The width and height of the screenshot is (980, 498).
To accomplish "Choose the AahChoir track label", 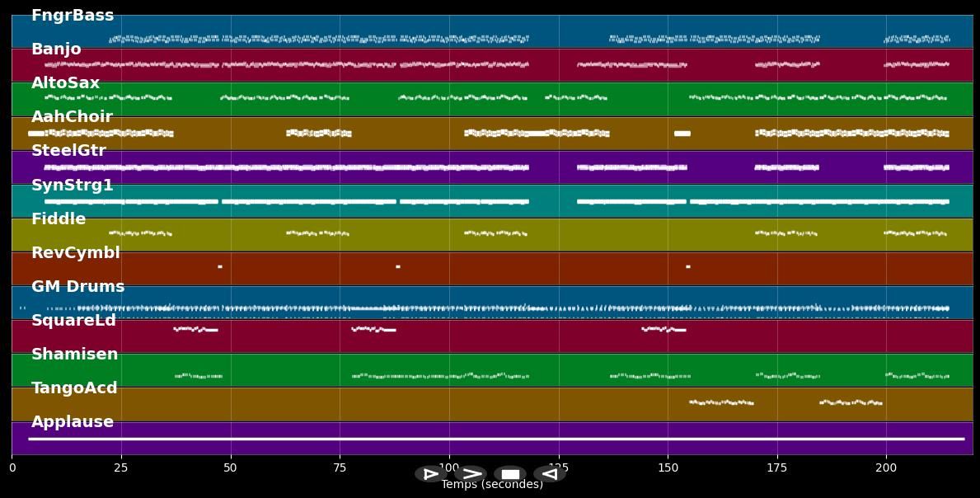I will (x=72, y=117).
